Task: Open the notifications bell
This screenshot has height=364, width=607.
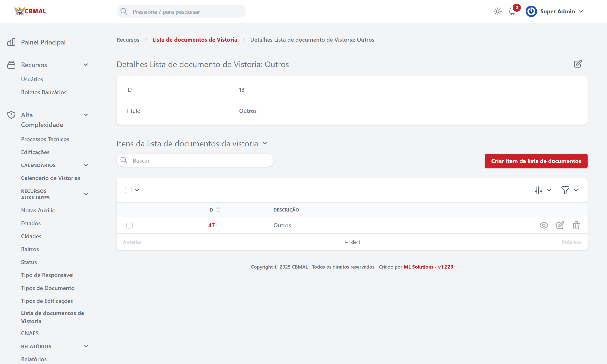Action: point(512,12)
